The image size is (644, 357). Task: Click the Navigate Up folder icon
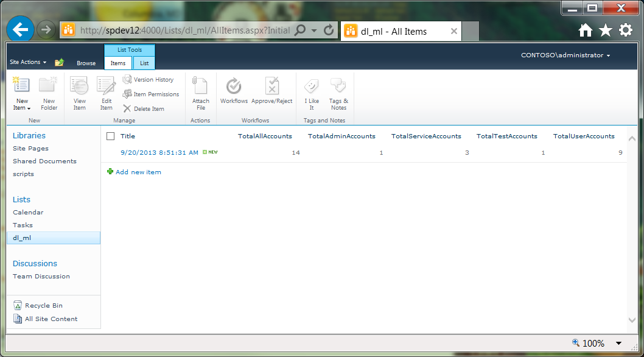[x=60, y=62]
